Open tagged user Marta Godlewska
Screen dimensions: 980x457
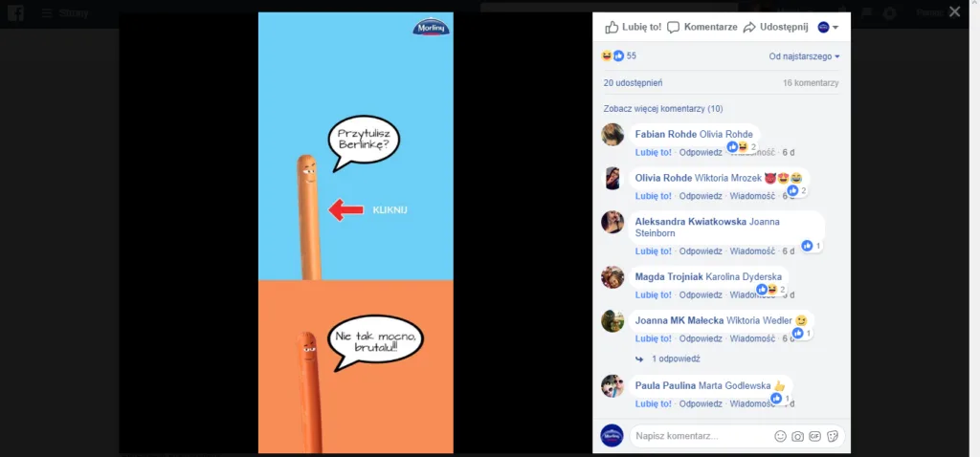point(734,386)
